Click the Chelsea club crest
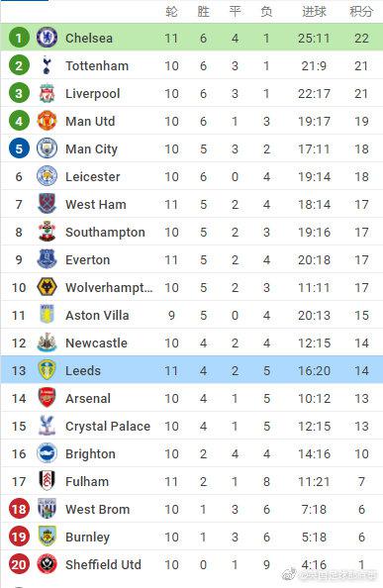The image size is (383, 588). point(47,38)
